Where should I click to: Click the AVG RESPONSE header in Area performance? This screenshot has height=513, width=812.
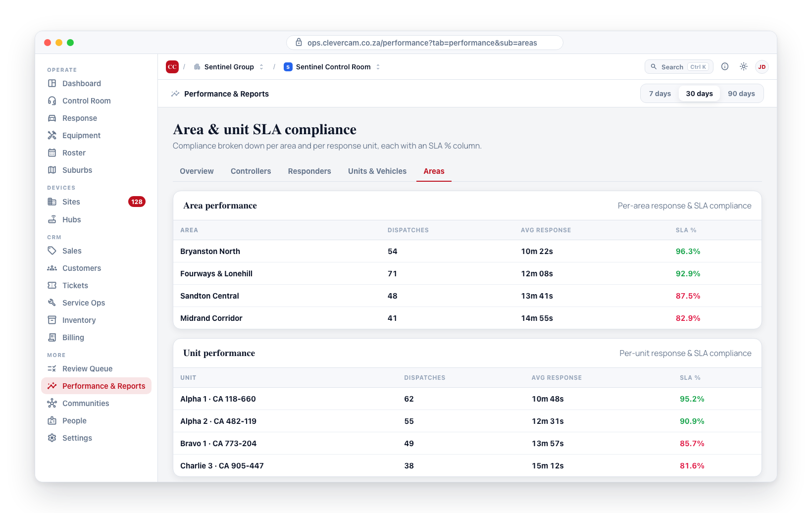click(x=546, y=230)
